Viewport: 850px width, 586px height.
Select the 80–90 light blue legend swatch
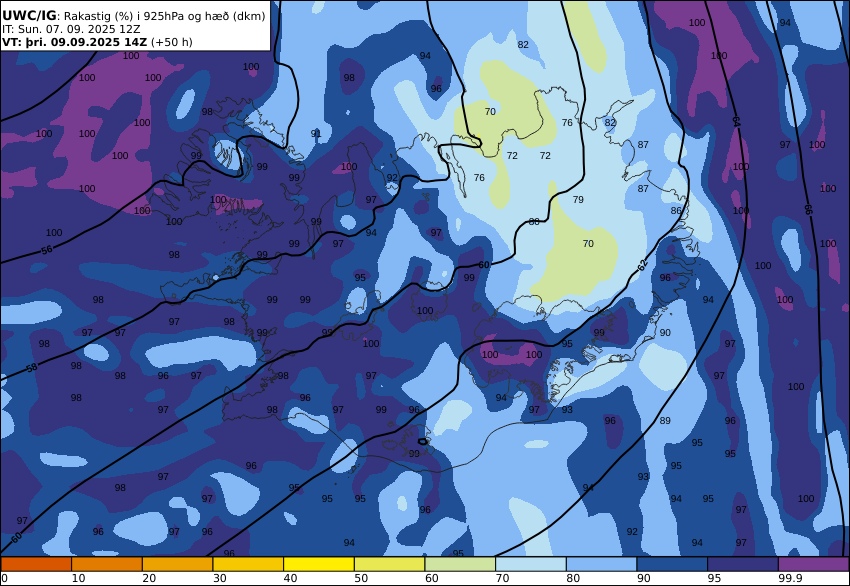[x=601, y=564]
